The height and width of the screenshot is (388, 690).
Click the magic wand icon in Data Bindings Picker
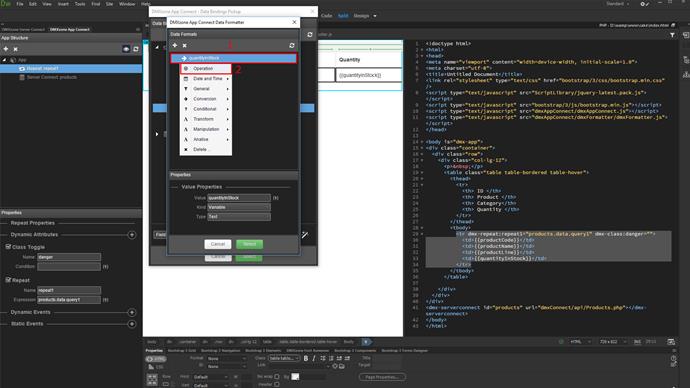305,235
